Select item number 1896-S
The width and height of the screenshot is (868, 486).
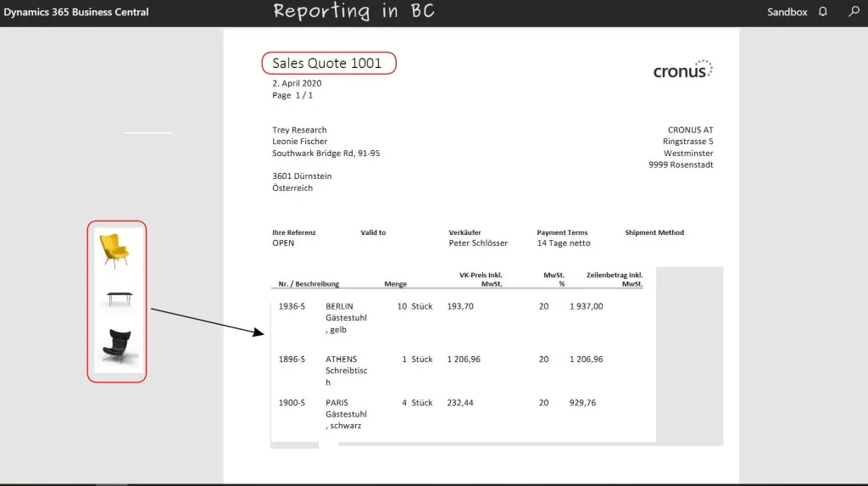[x=292, y=360]
